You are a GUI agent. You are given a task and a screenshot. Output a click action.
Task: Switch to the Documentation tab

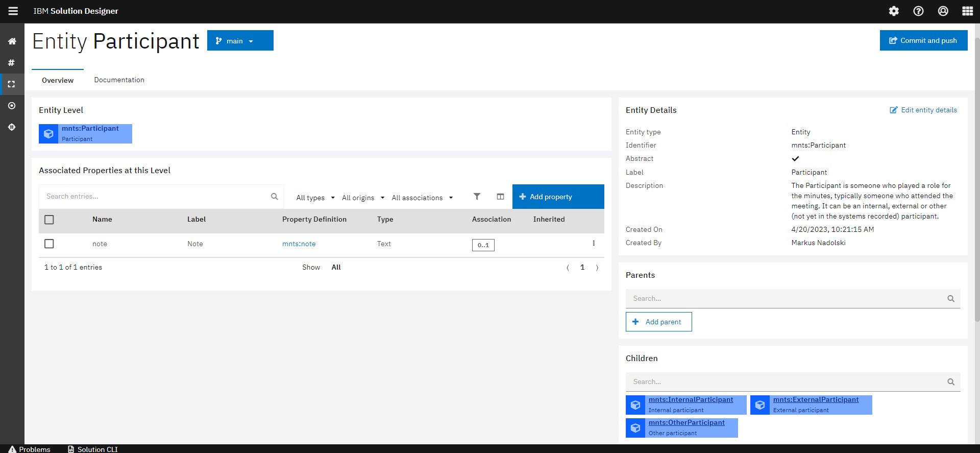pos(119,80)
